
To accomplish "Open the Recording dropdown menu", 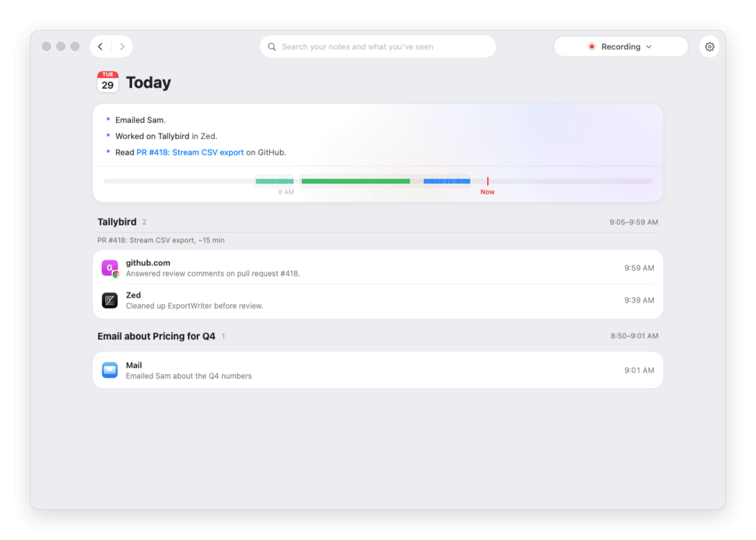I will (621, 47).
